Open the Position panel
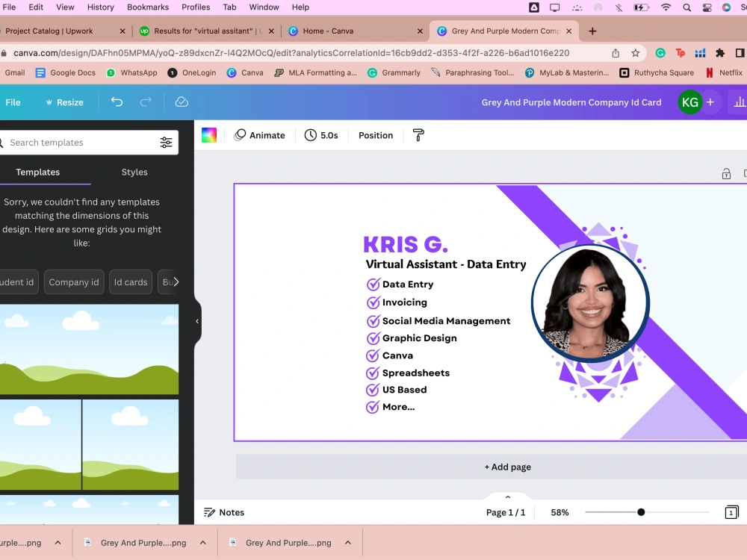Viewport: 747px width, 560px height. [x=376, y=135]
